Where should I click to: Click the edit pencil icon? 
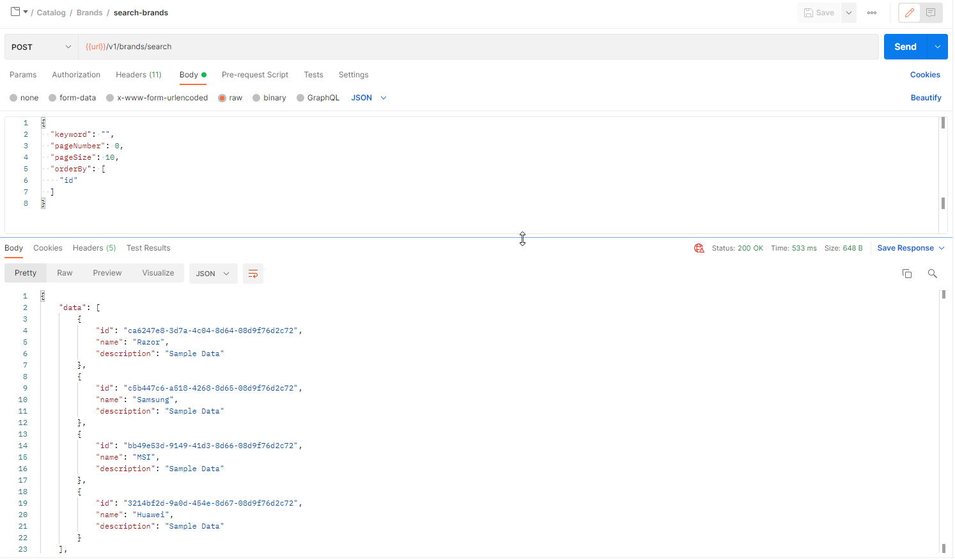(x=909, y=13)
